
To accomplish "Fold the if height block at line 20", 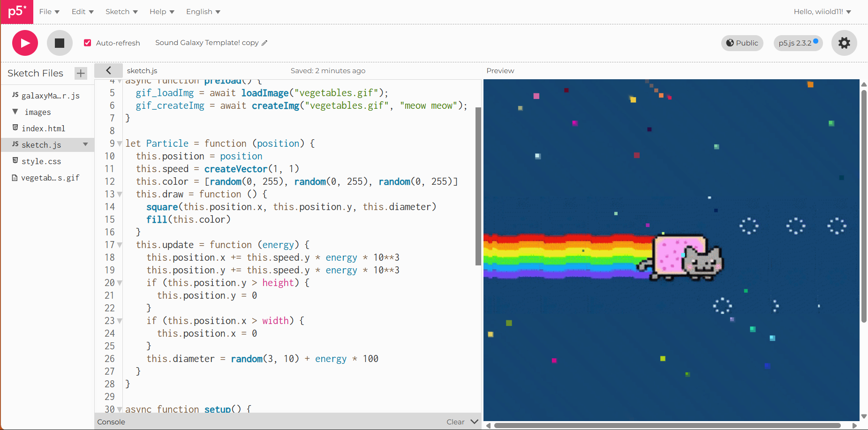I will point(120,283).
